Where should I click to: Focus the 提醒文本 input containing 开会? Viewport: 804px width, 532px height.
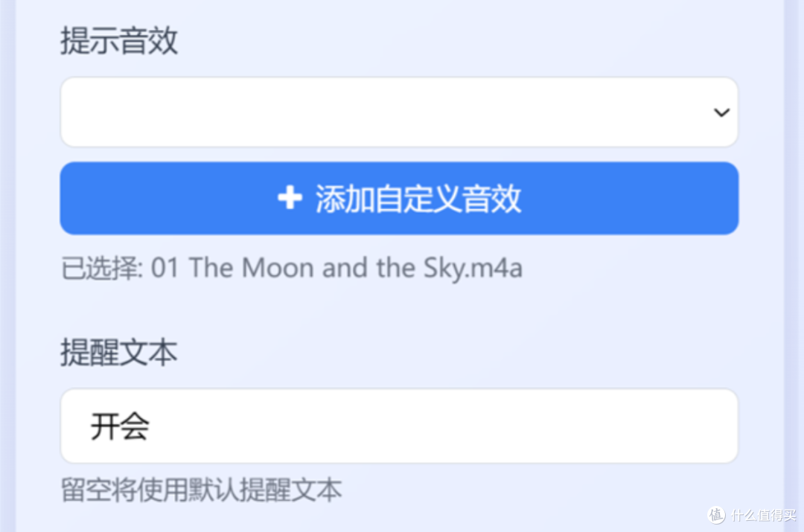point(399,426)
